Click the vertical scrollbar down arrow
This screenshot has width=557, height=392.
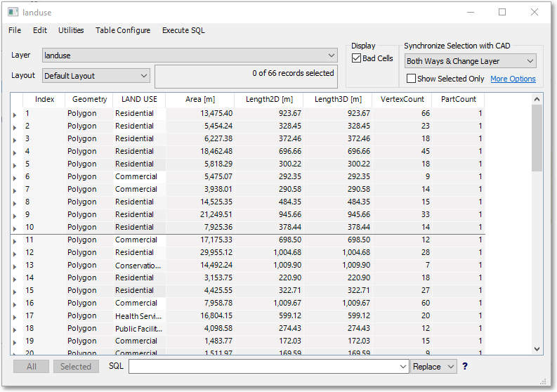coord(537,349)
